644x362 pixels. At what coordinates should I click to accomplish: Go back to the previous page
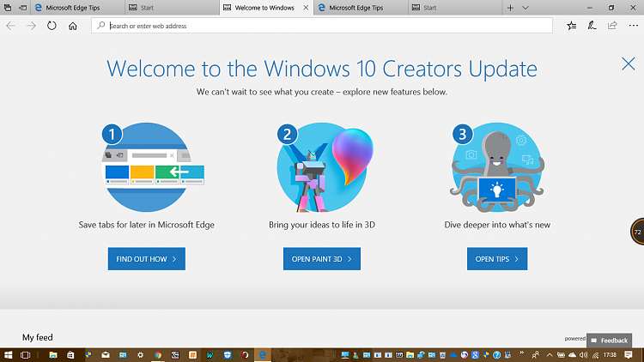[x=10, y=26]
